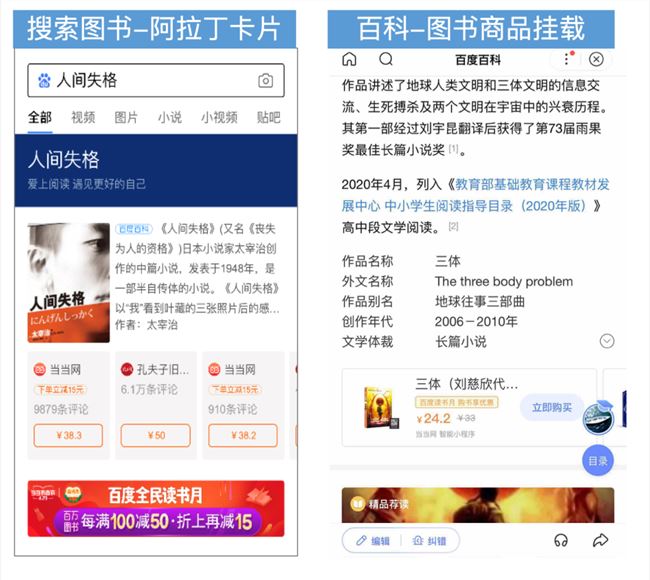Tap the Baidu paw logo icon

44,80
